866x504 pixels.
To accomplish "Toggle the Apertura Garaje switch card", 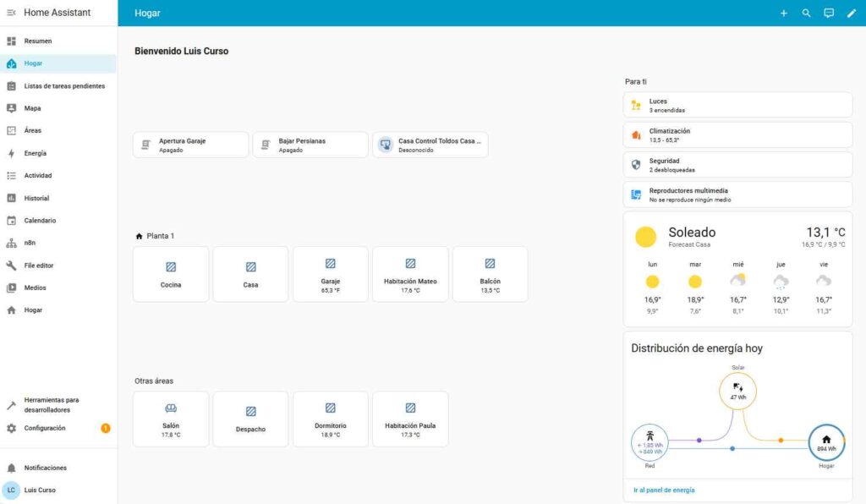I will coord(190,145).
